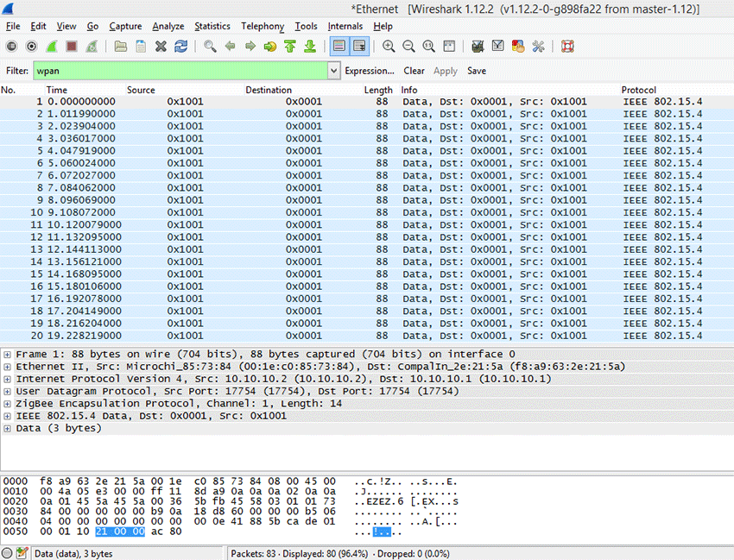Open Wireshark preferences

pyautogui.click(x=538, y=46)
